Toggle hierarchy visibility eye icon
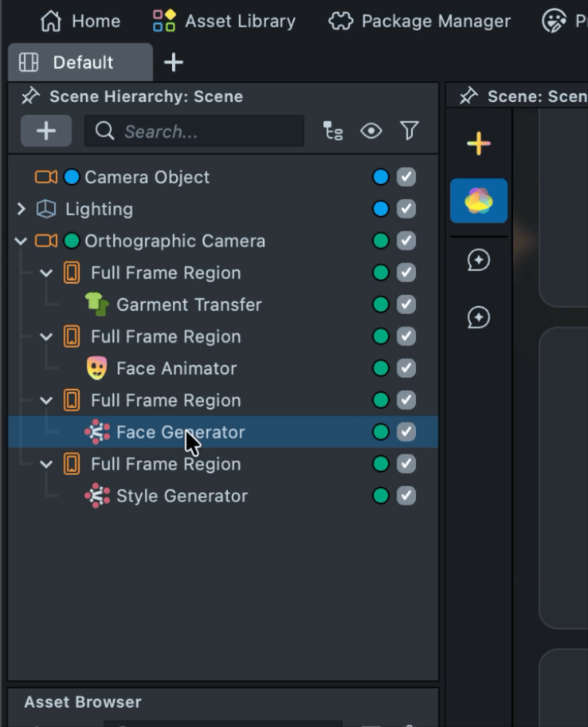The width and height of the screenshot is (588, 727). click(371, 131)
